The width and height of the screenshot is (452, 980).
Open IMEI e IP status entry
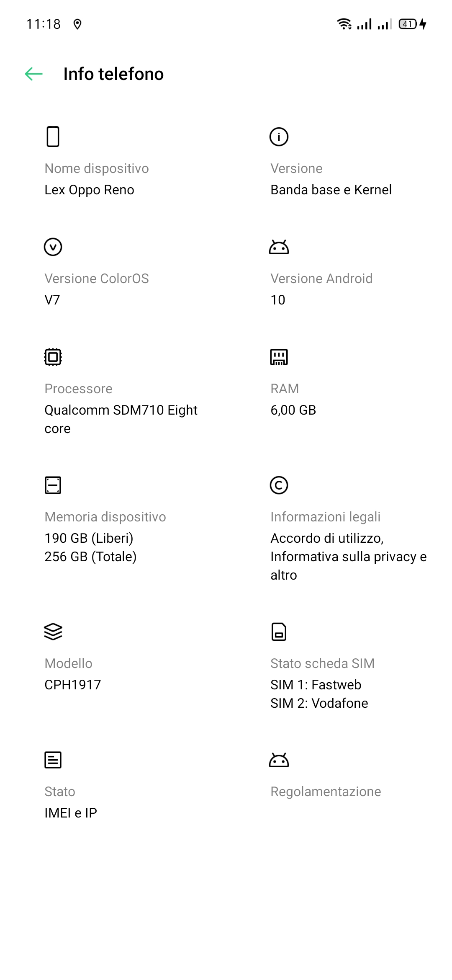click(x=71, y=812)
